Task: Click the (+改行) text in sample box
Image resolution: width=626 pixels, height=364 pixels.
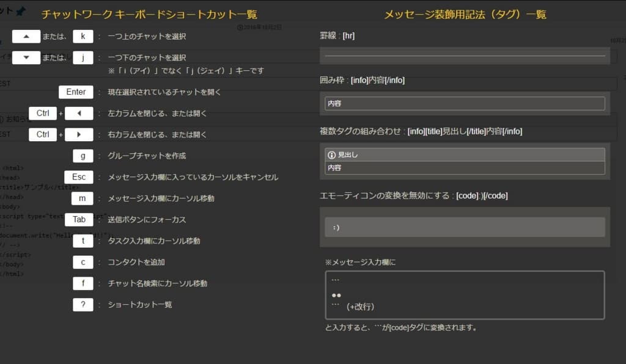Action: click(361, 307)
